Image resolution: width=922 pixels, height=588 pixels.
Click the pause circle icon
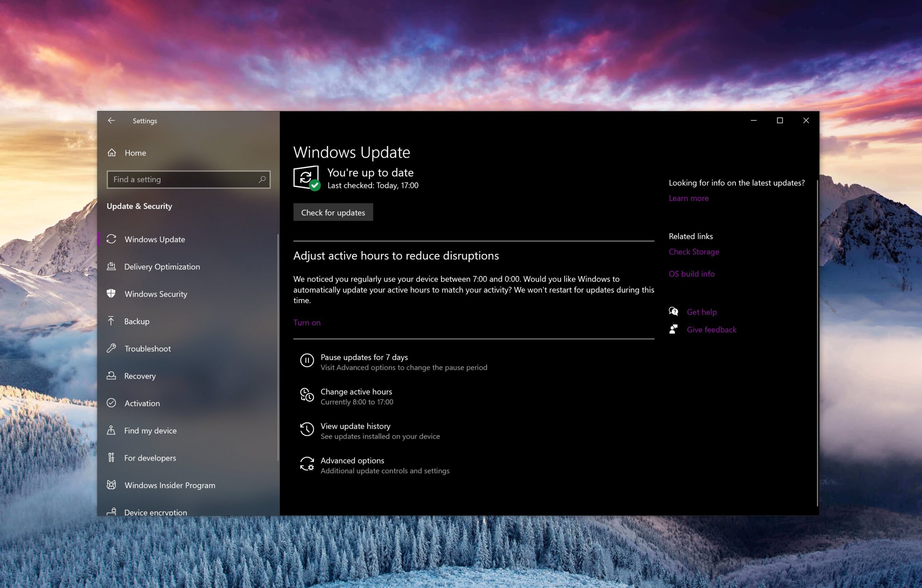pos(307,360)
